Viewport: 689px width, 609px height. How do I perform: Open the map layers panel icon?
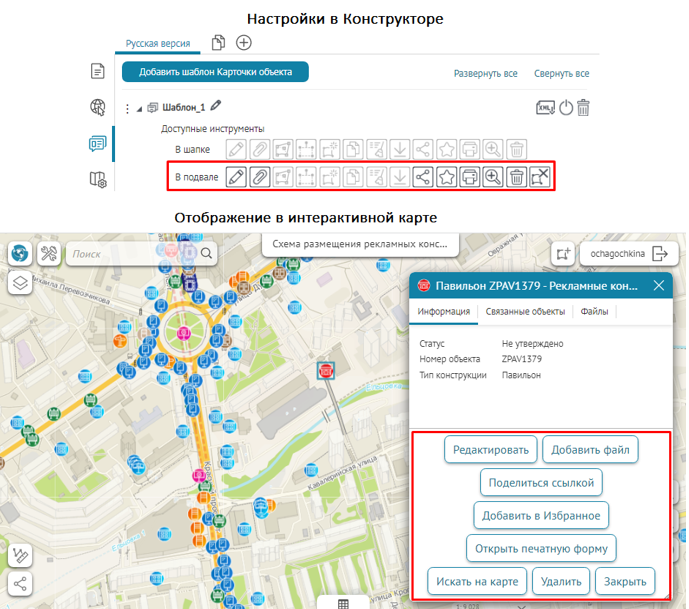[x=19, y=283]
